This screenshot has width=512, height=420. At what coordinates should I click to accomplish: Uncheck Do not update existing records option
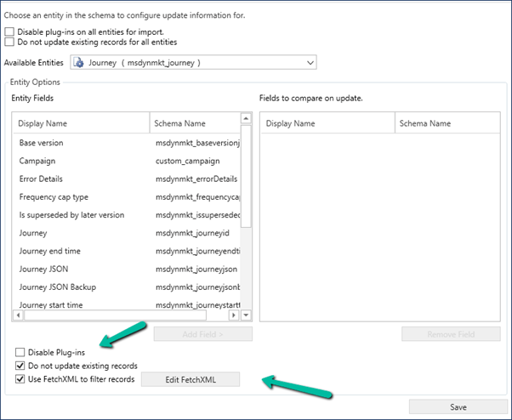click(20, 366)
